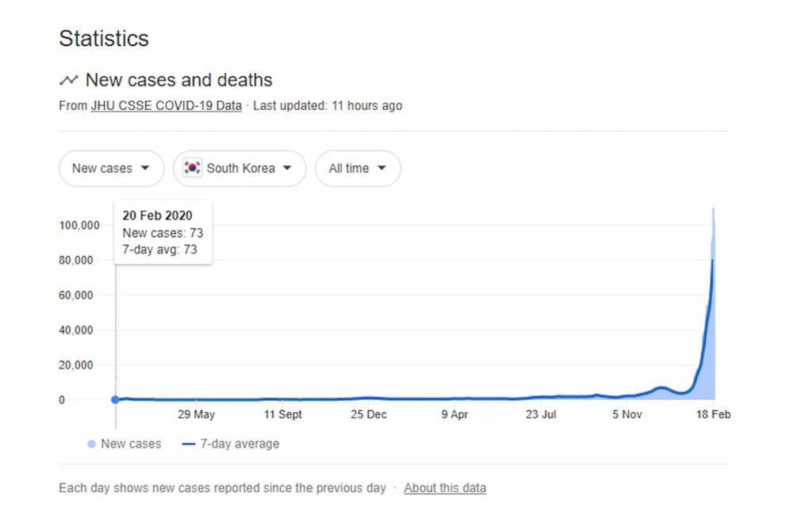Click the 29 May axis label
The width and height of the screenshot is (812, 519).
[196, 414]
